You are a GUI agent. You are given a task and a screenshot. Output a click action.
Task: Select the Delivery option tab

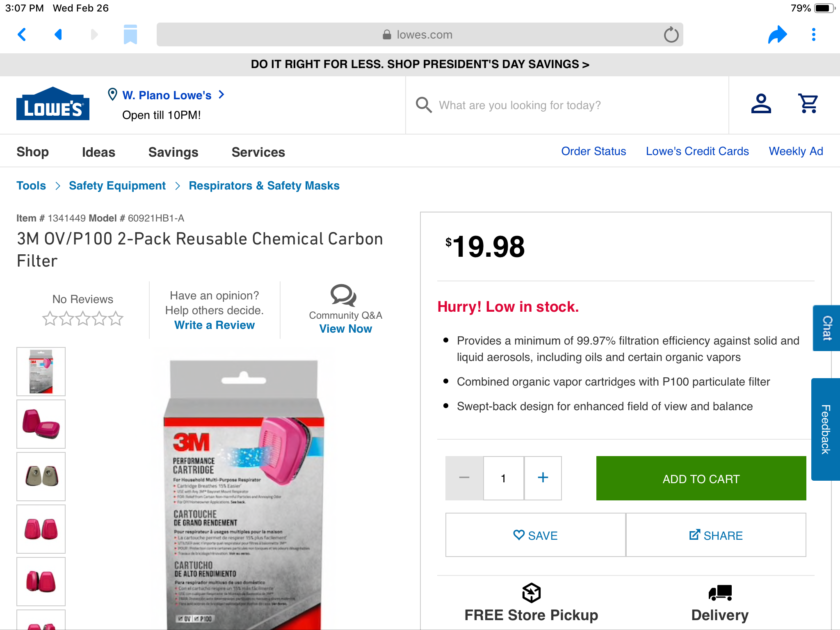(x=720, y=604)
